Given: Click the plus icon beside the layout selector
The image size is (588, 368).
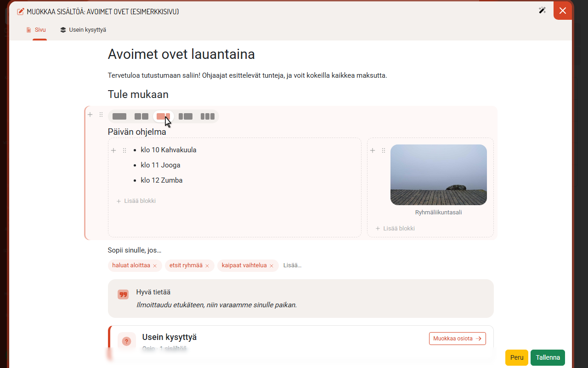Looking at the screenshot, I should (x=90, y=115).
